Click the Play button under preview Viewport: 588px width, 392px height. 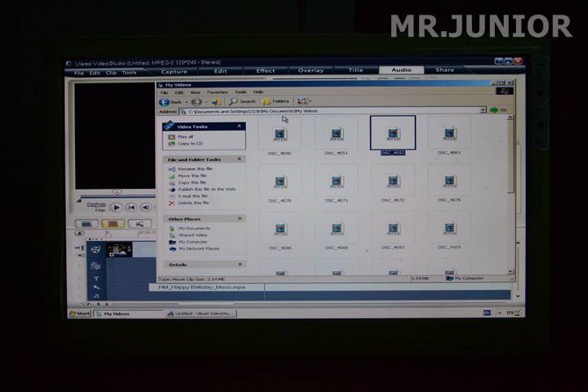pos(116,207)
